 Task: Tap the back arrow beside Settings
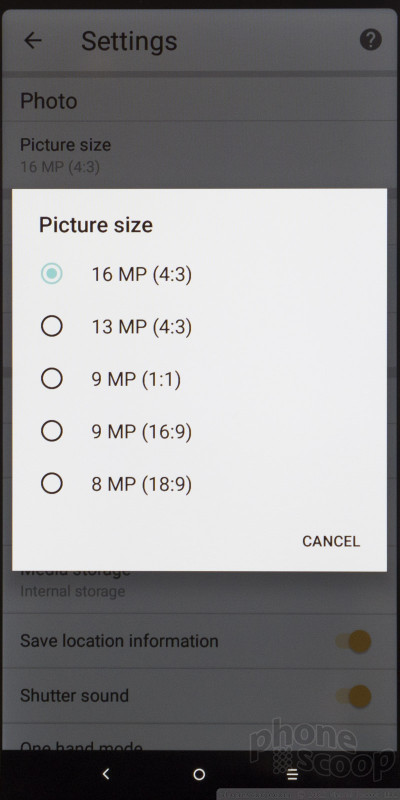point(33,40)
